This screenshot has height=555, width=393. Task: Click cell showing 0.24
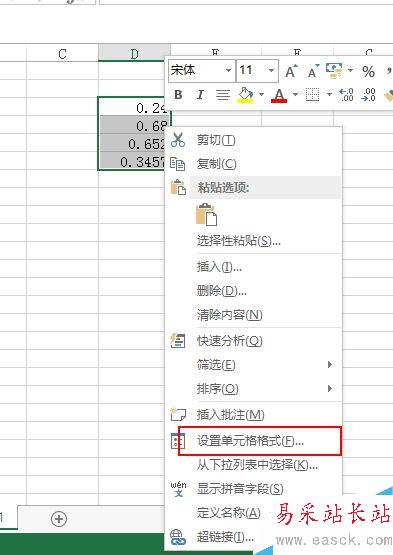(134, 108)
